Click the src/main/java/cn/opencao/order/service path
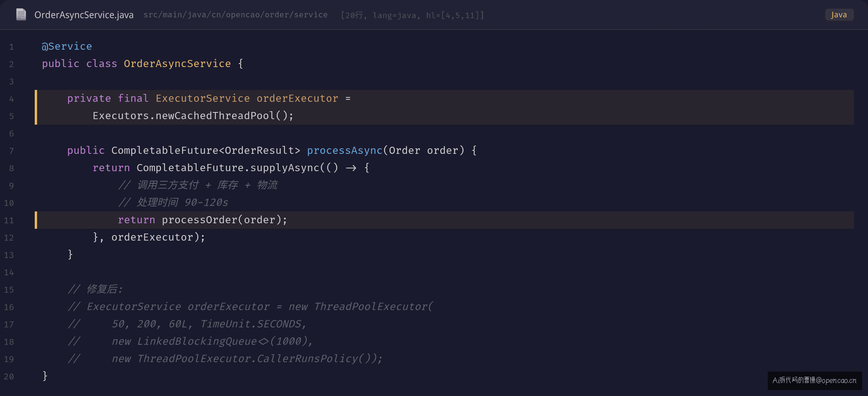Screen dimensions: 868x396 coord(236,15)
